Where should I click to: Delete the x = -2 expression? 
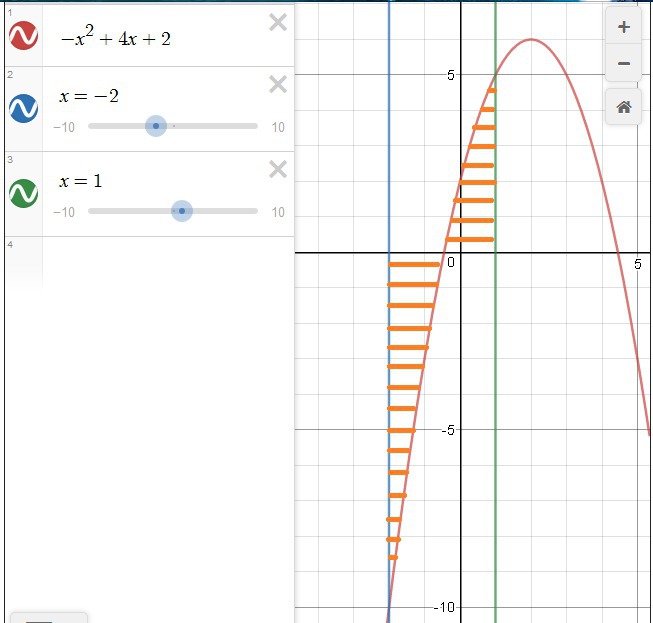tap(278, 84)
